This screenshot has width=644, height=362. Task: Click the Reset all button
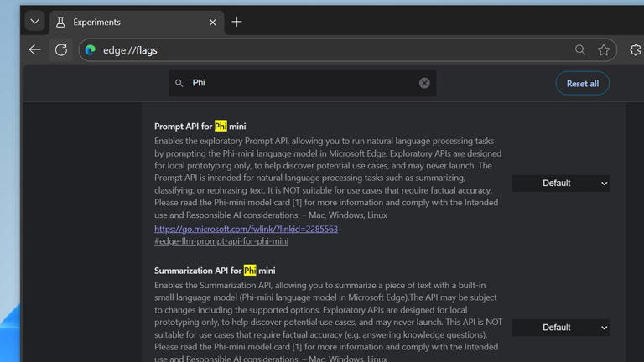583,84
